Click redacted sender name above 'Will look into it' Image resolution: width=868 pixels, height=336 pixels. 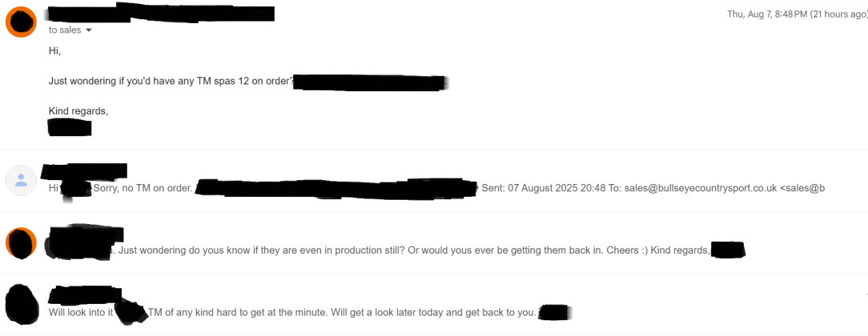pyautogui.click(x=85, y=295)
